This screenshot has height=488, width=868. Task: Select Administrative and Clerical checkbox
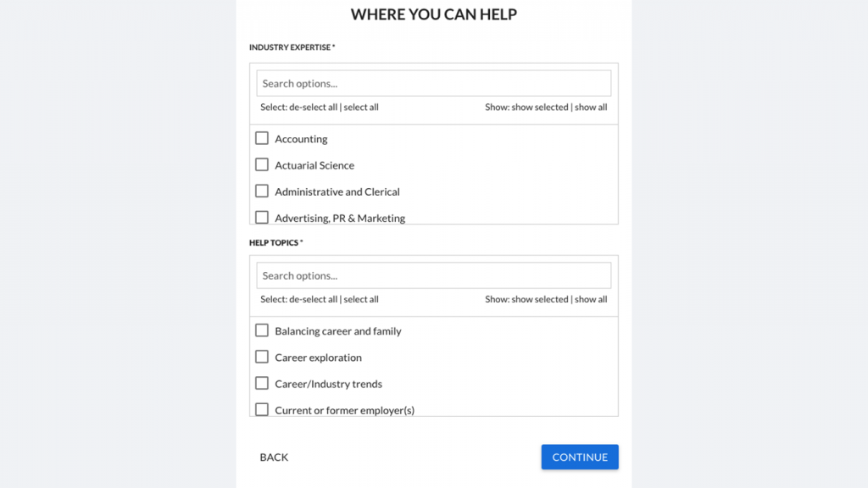262,191
